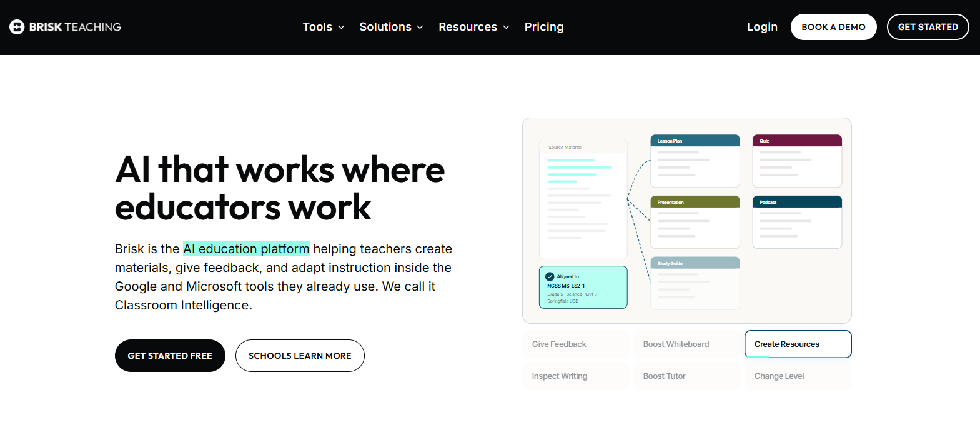
Task: Click Schools Learn More button
Action: pos(300,356)
